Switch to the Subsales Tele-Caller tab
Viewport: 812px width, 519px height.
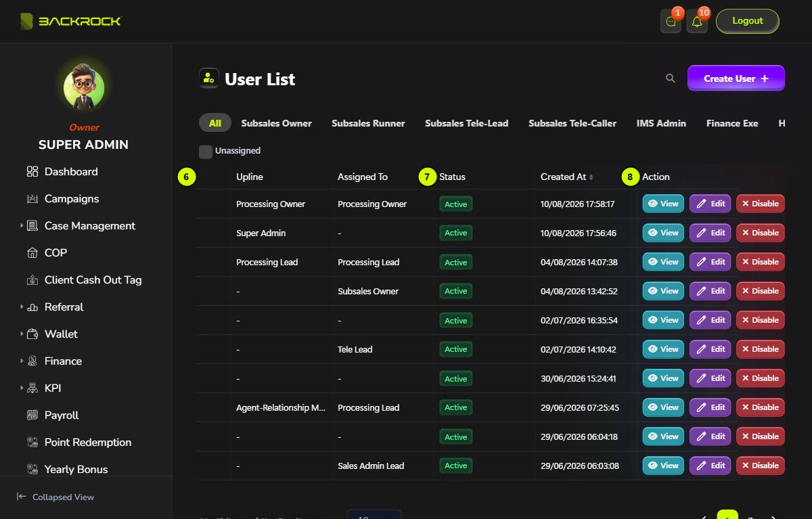coord(572,123)
